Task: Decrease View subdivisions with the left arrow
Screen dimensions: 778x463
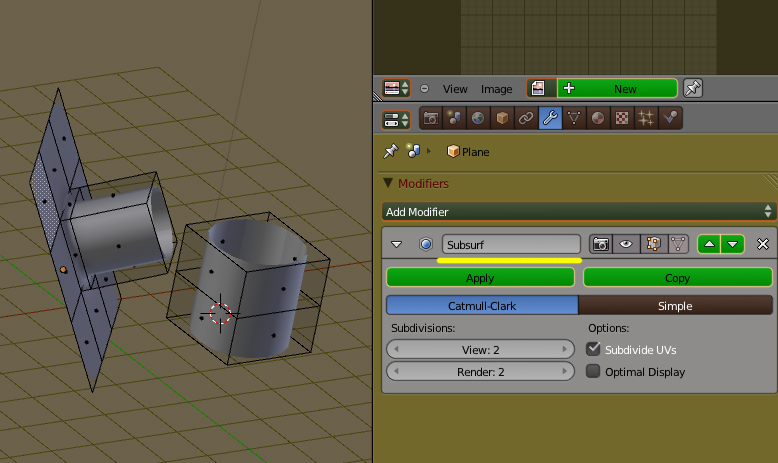Action: click(x=396, y=349)
